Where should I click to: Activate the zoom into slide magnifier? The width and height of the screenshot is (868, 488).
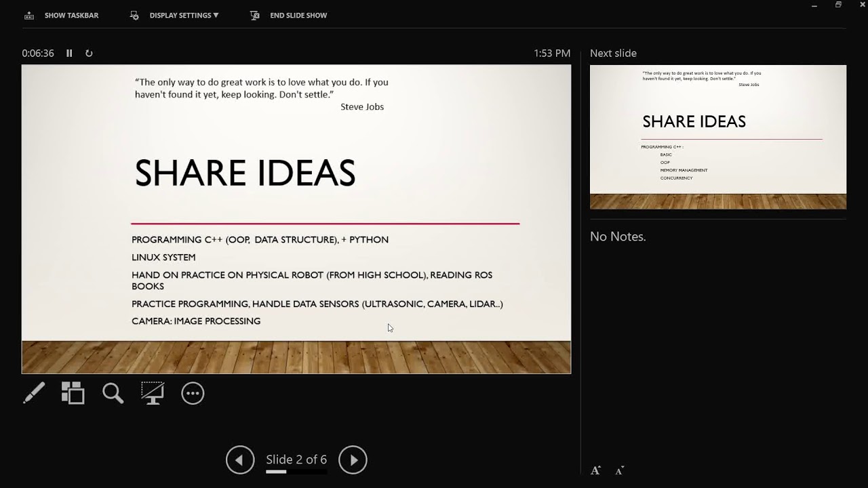(x=113, y=393)
